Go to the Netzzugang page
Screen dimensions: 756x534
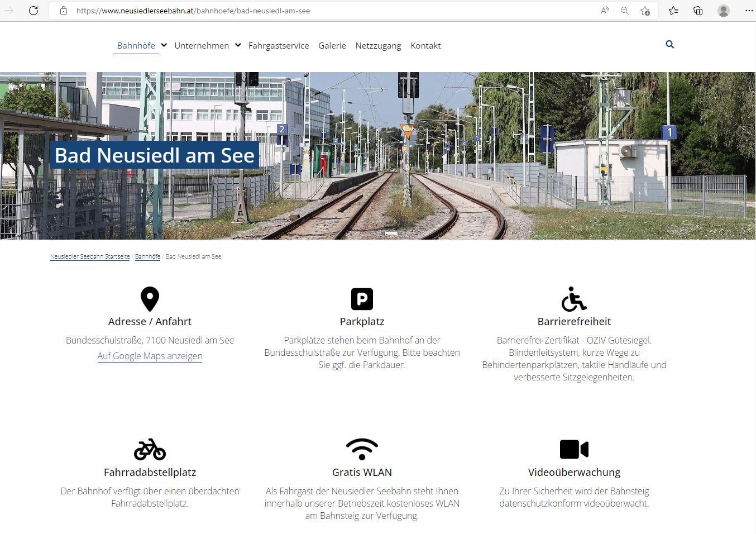coord(378,46)
